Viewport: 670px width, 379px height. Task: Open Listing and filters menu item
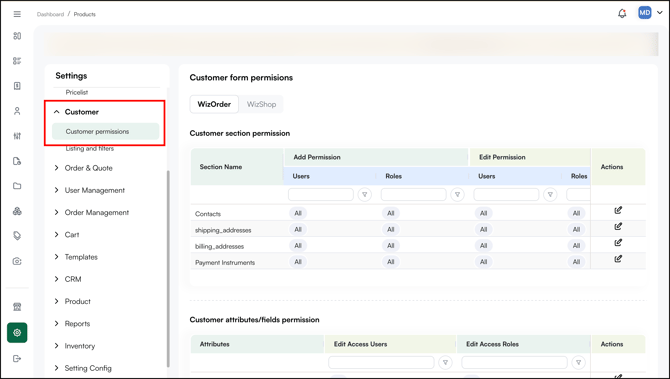(x=90, y=149)
